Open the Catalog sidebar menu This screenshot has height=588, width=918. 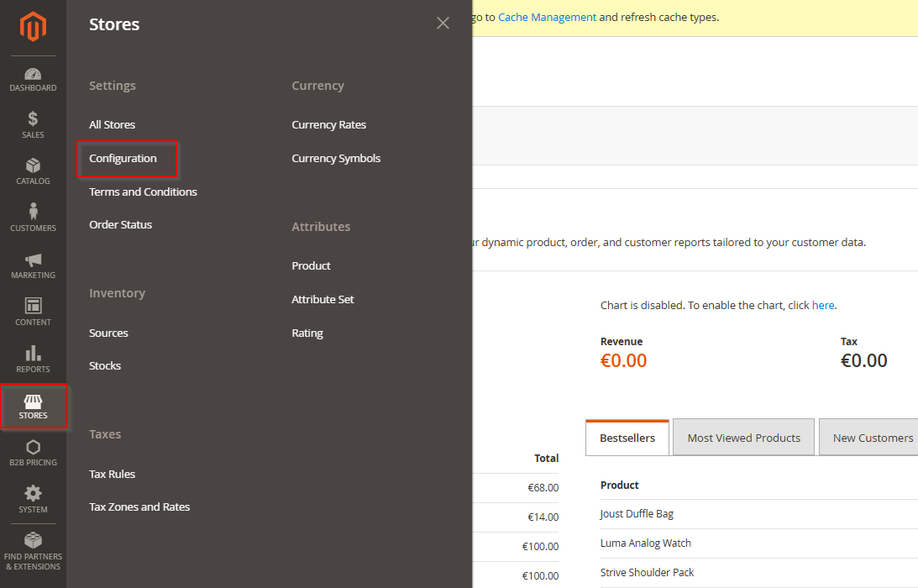(x=33, y=171)
